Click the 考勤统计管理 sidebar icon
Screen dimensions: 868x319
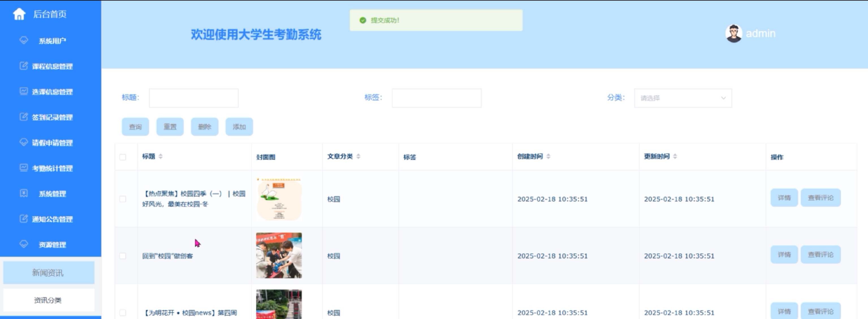[x=23, y=168]
